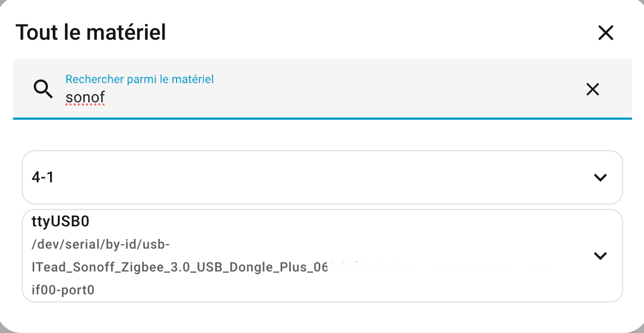Clear the "sonof" search text
The image size is (644, 333).
[592, 89]
